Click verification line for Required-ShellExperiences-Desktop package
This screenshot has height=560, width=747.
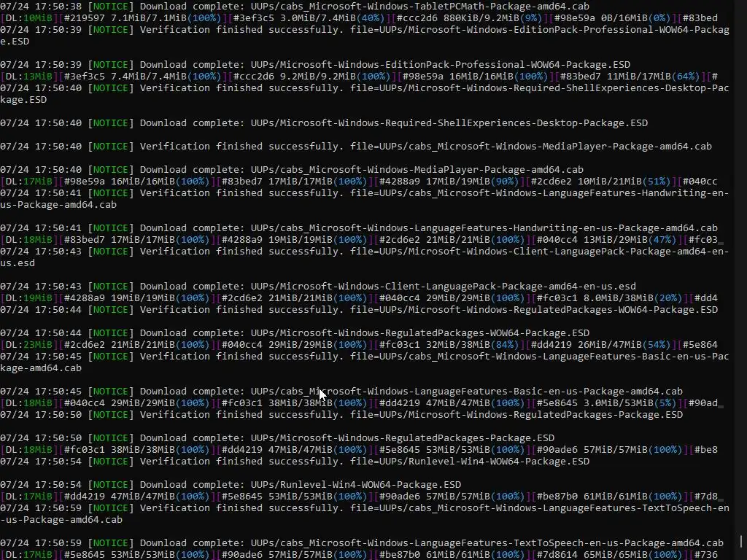[365, 94]
